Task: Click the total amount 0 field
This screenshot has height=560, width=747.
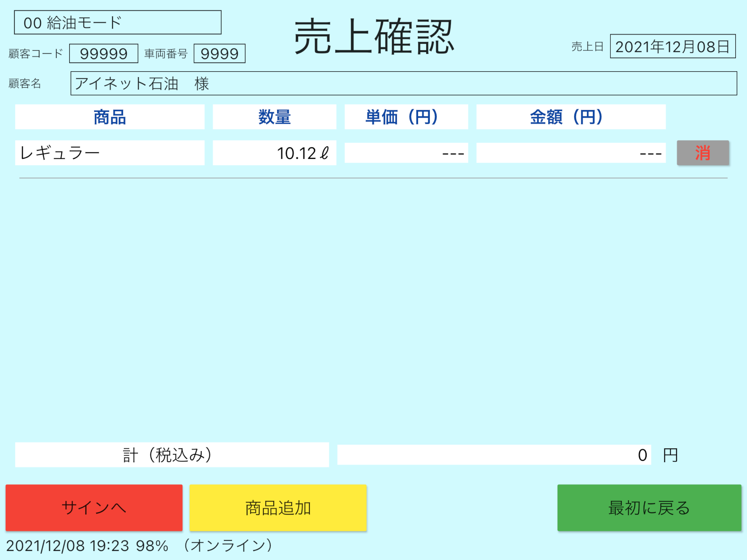Action: click(494, 455)
